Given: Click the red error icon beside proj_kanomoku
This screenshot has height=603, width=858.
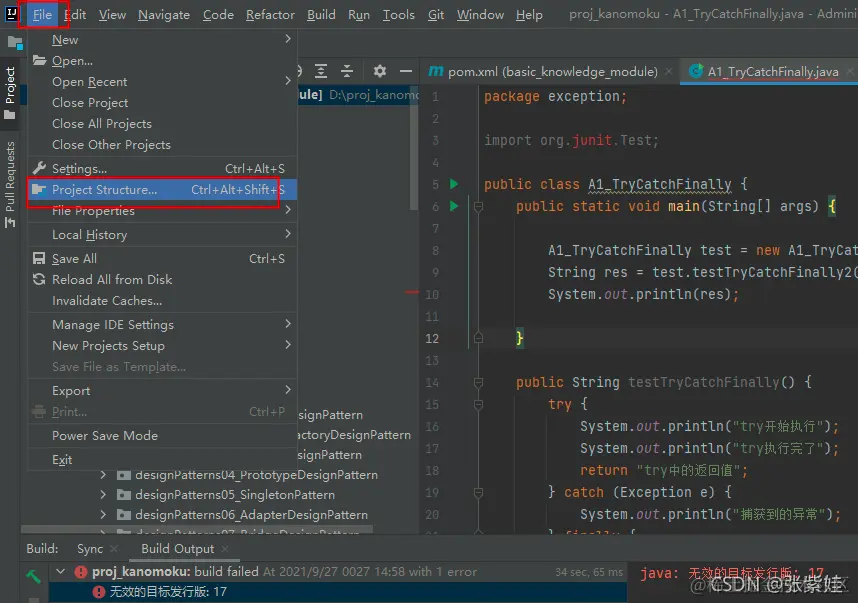Looking at the screenshot, I should pyautogui.click(x=81, y=572).
